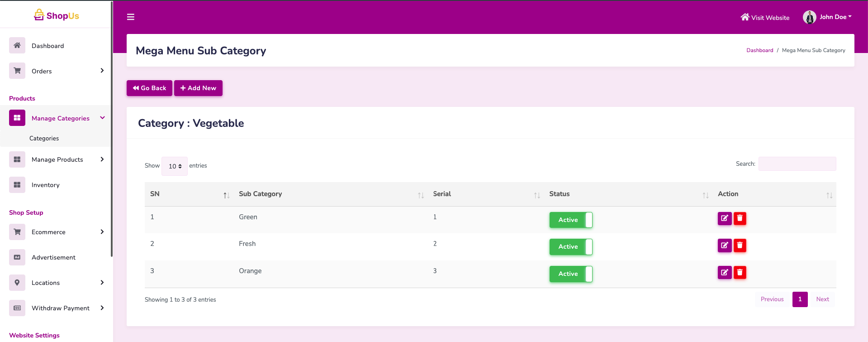Screen dimensions: 868x342
Task: Click the hamburger menu icon in header
Action: click(x=131, y=17)
